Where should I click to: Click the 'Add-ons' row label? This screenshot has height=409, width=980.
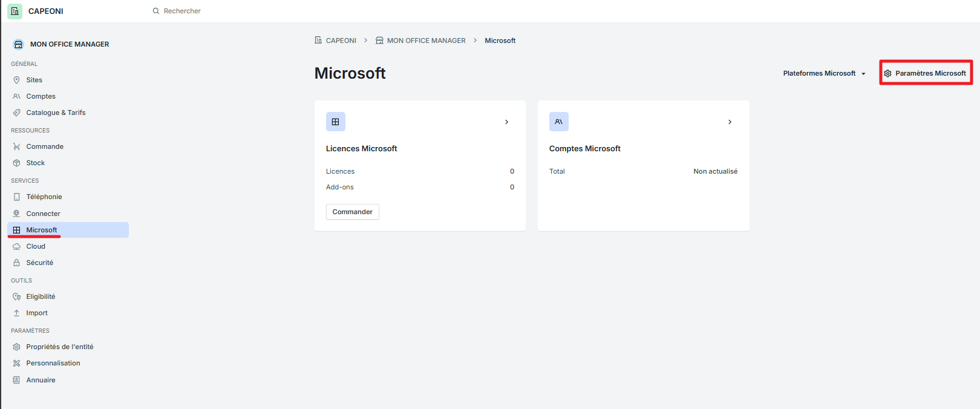click(x=340, y=187)
